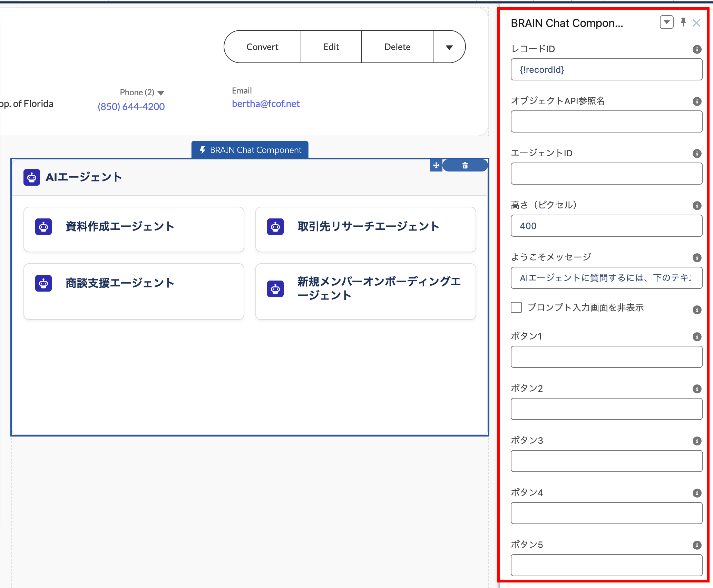The height and width of the screenshot is (588, 713).
Task: Expand more actions arrow next to Delete
Action: [x=449, y=47]
